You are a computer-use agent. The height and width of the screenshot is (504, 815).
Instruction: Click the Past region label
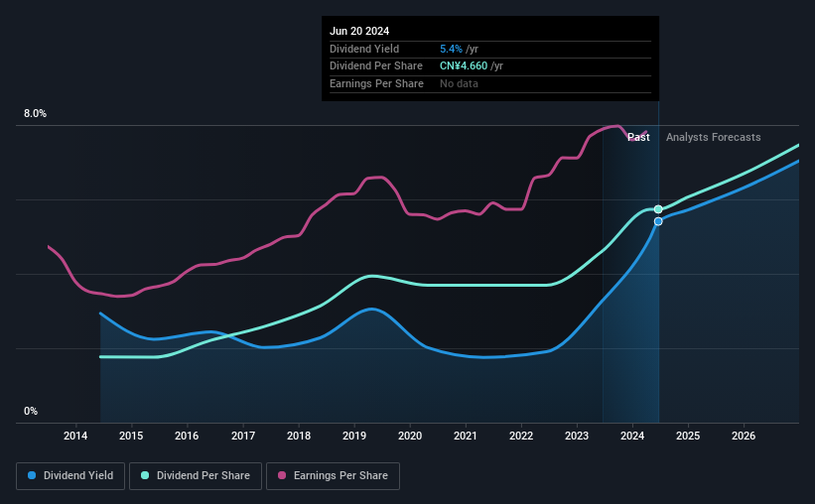(x=638, y=137)
